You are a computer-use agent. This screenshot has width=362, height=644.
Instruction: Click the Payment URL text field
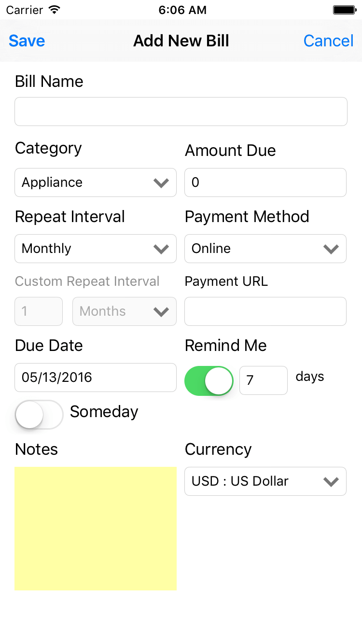point(265,311)
